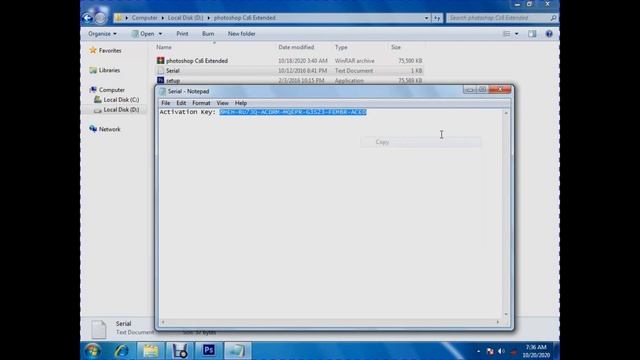Close the Serial Notepad window

click(x=500, y=90)
